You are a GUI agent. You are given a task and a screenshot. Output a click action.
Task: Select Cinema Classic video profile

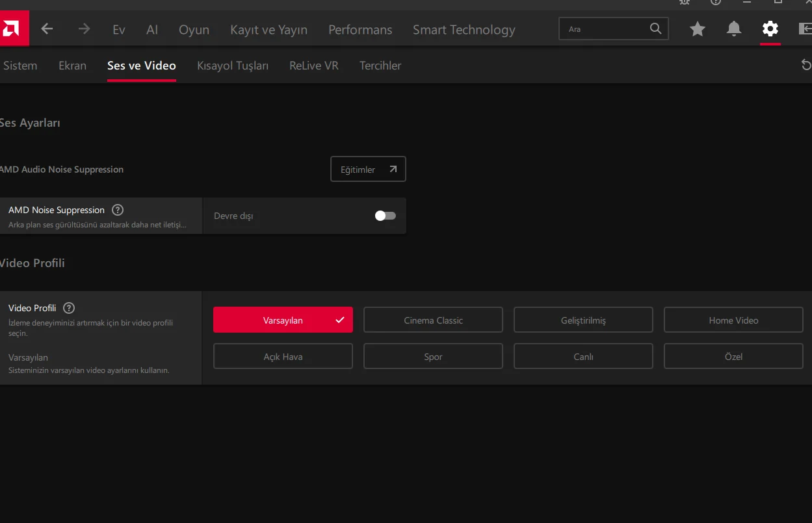[x=433, y=320]
